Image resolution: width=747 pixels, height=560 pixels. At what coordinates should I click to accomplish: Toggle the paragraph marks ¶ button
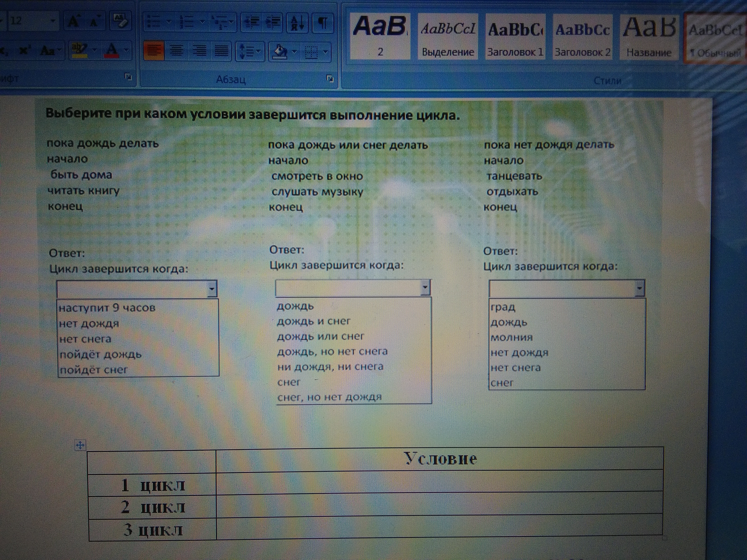tap(323, 23)
